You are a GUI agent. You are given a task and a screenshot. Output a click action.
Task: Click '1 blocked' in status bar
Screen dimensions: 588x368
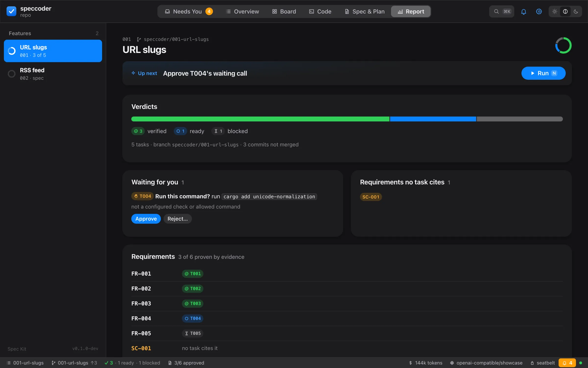149,363
